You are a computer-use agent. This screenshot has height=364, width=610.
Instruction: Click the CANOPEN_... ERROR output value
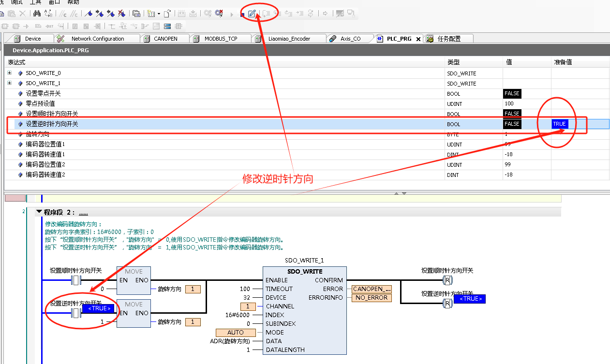click(x=372, y=289)
